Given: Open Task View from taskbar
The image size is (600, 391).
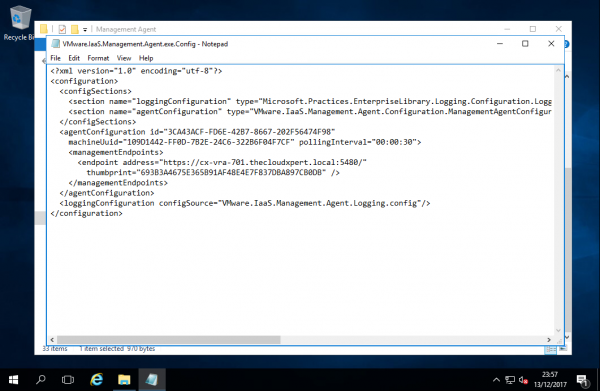Looking at the screenshot, I should tap(68, 380).
